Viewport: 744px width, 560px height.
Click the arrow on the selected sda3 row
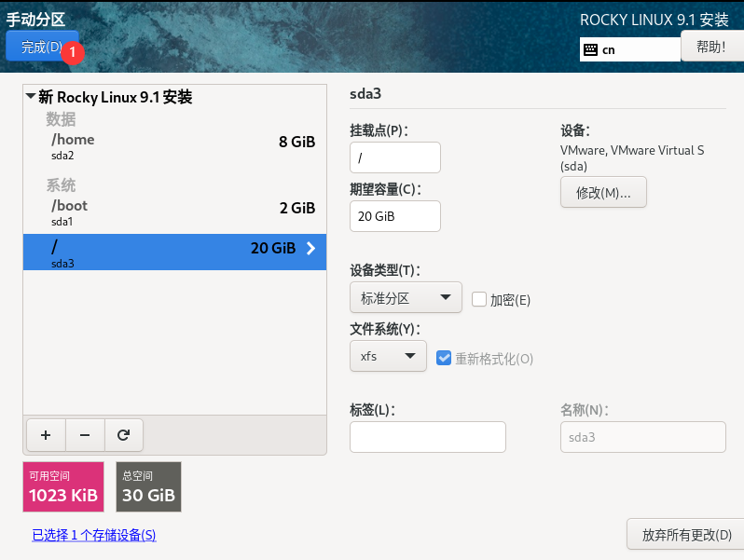310,248
